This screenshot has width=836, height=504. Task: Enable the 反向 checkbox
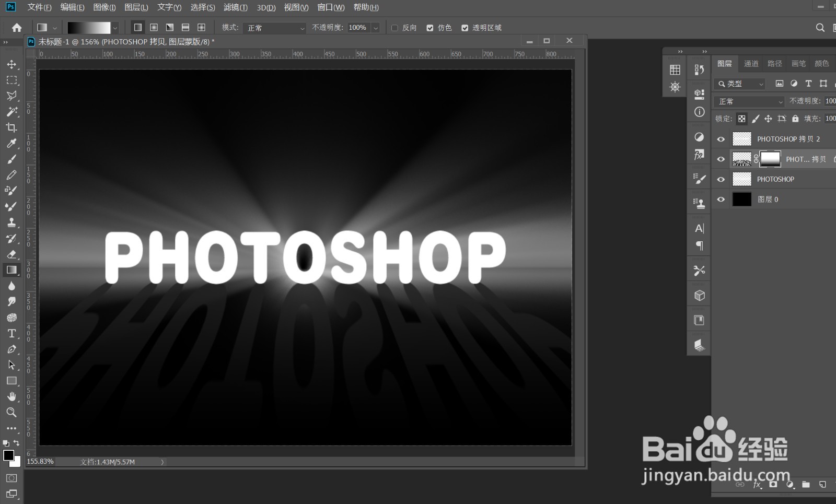pos(394,28)
